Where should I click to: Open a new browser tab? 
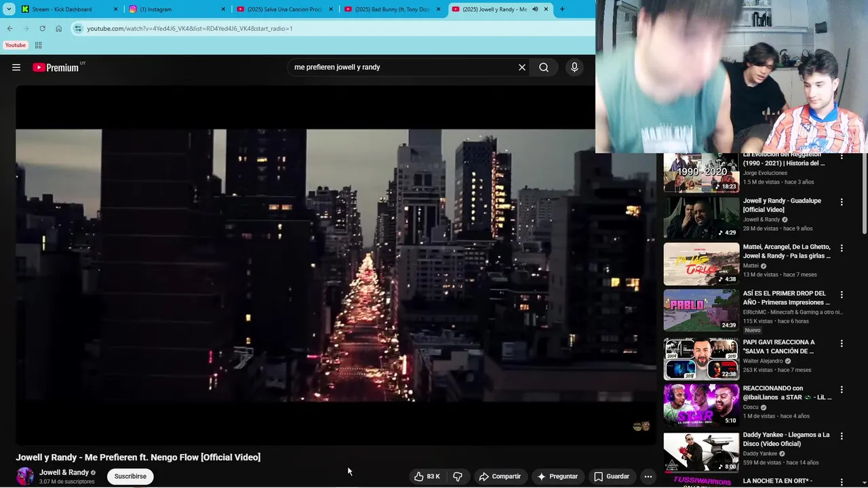tap(562, 9)
